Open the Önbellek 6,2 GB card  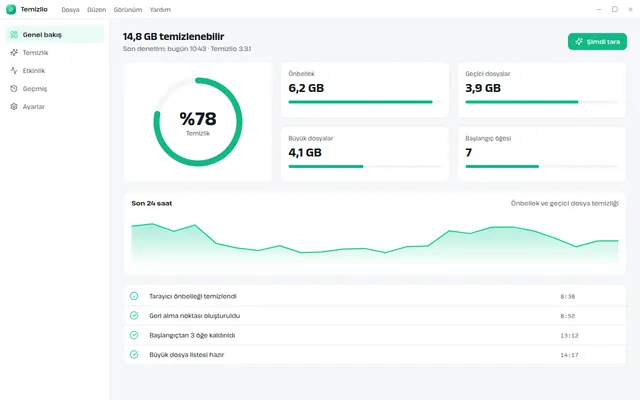point(365,90)
